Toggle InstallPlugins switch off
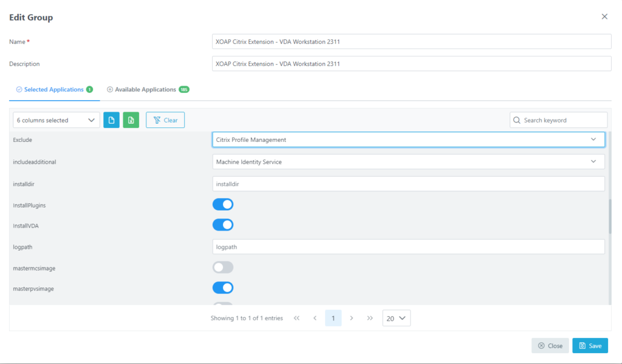This screenshot has height=364, width=622. 223,204
